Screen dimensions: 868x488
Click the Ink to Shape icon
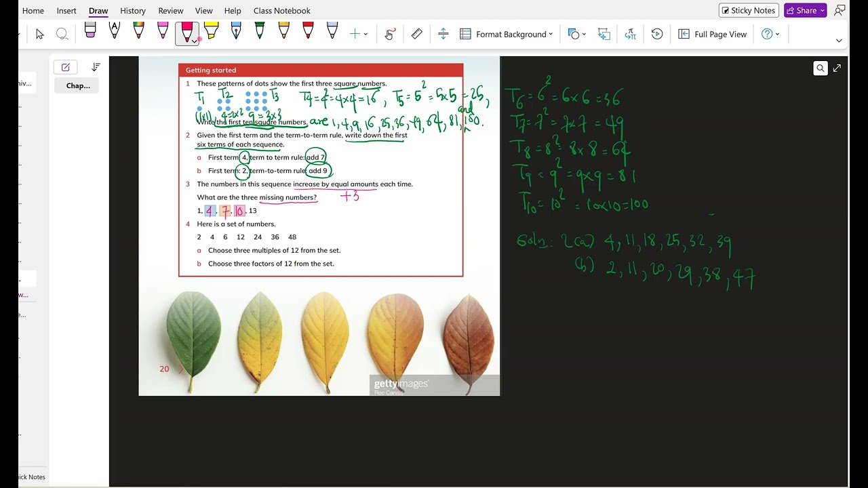[604, 34]
